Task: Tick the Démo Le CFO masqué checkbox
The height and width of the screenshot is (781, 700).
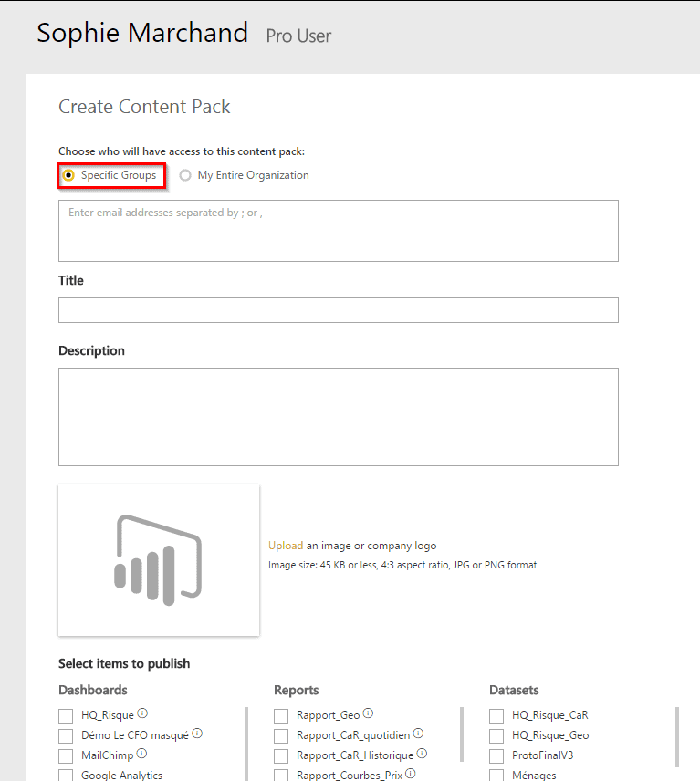Action: pos(66,735)
